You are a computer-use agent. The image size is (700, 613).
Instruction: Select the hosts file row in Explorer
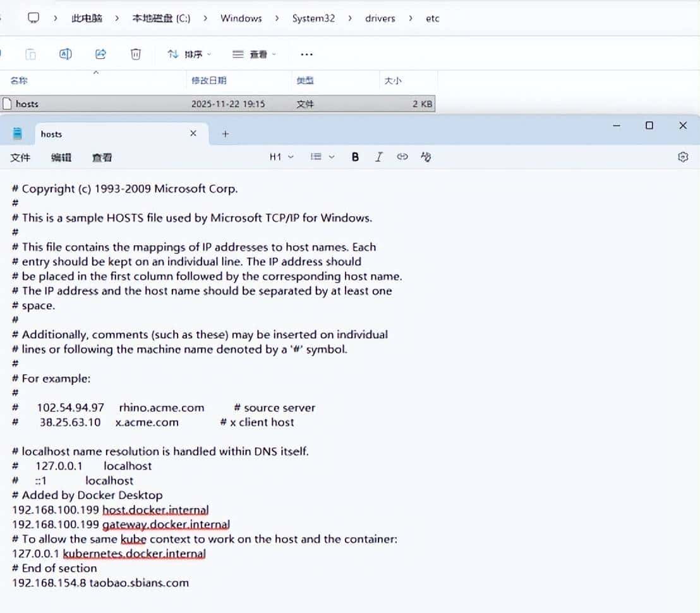(217, 104)
